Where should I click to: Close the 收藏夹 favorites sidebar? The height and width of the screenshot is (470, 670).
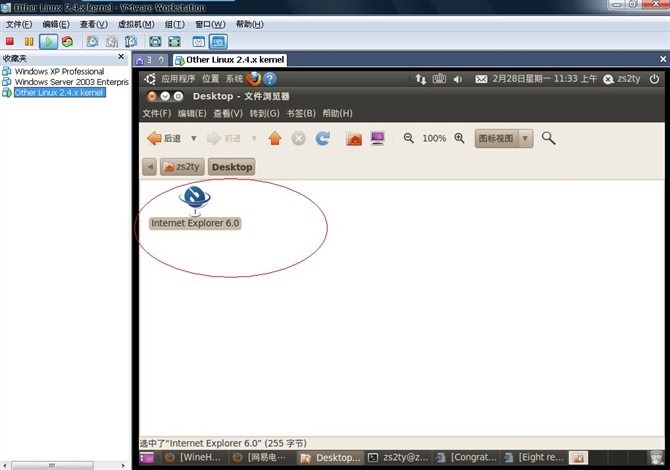pos(121,56)
